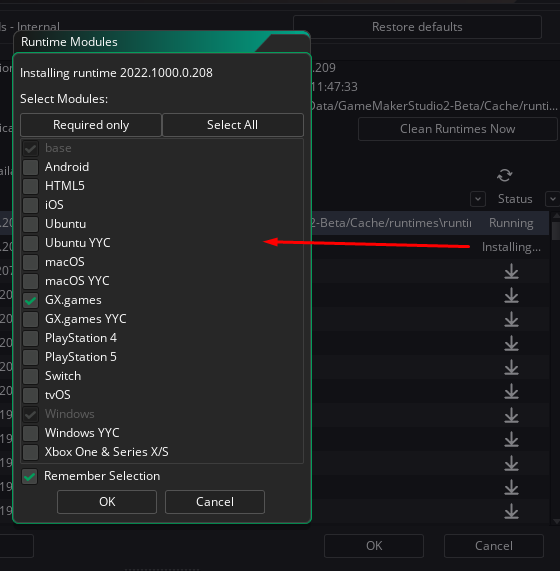Click the Select All button
The width and height of the screenshot is (560, 571).
pyautogui.click(x=233, y=125)
